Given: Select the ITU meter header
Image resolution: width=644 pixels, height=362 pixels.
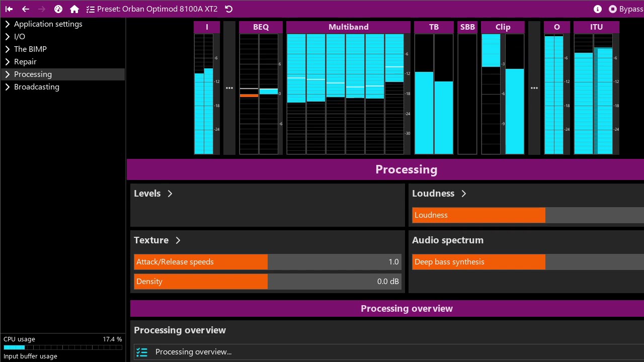Looking at the screenshot, I should (596, 27).
